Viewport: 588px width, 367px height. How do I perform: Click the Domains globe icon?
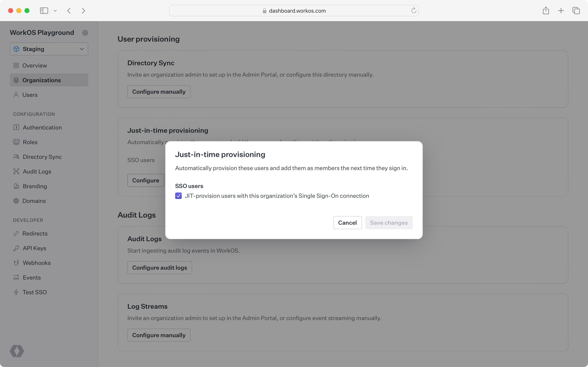pyautogui.click(x=16, y=201)
